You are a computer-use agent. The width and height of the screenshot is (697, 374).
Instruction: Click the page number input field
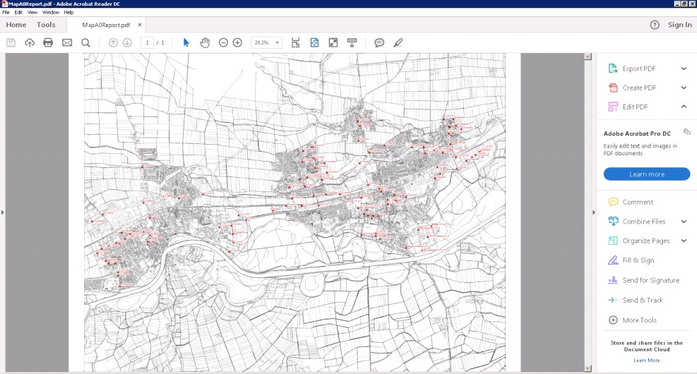click(147, 43)
